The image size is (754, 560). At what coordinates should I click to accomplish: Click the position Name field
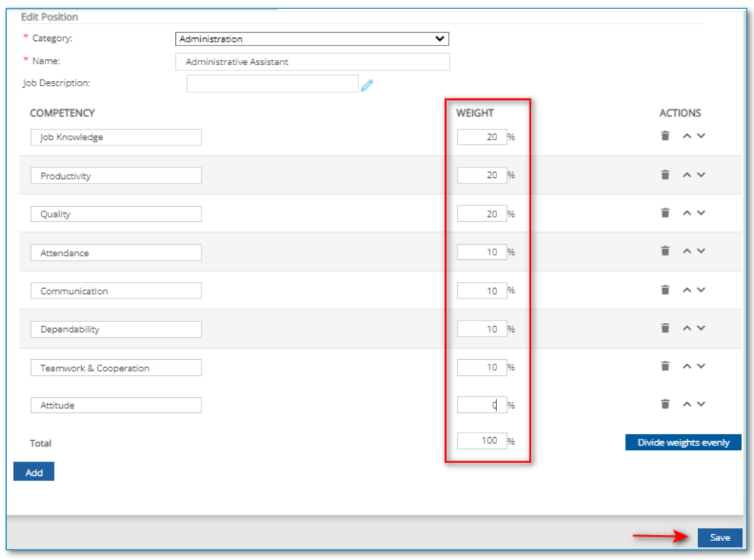coord(311,61)
